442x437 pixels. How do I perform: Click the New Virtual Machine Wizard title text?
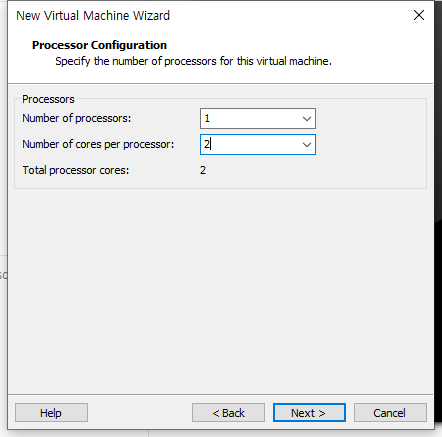(x=93, y=16)
